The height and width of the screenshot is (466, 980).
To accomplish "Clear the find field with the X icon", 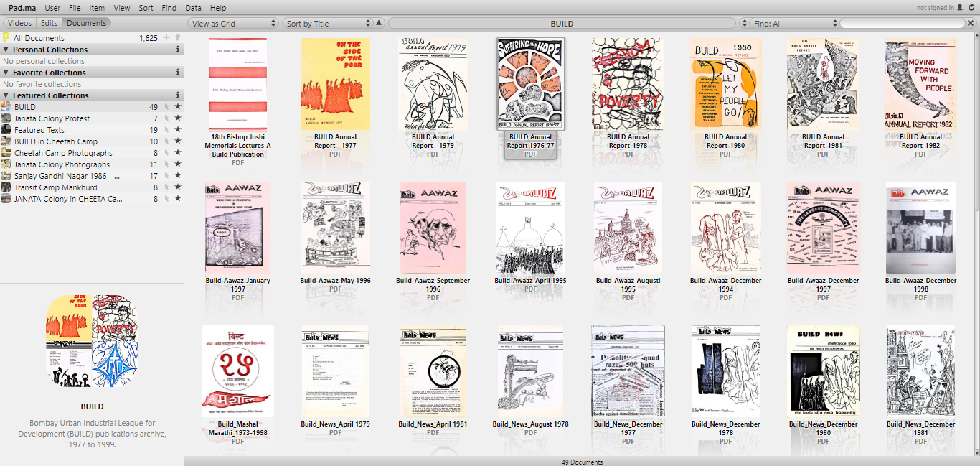I will tap(971, 24).
